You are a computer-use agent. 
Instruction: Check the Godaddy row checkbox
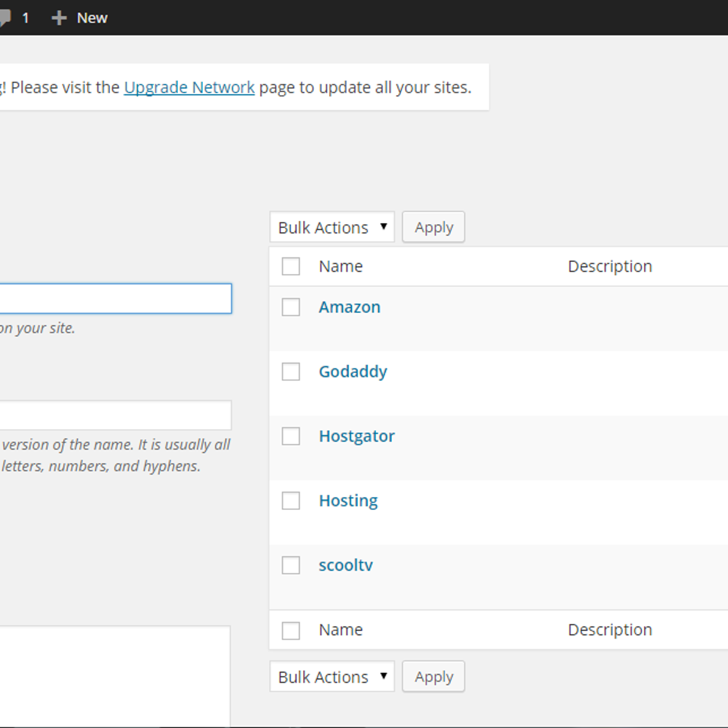pos(291,372)
